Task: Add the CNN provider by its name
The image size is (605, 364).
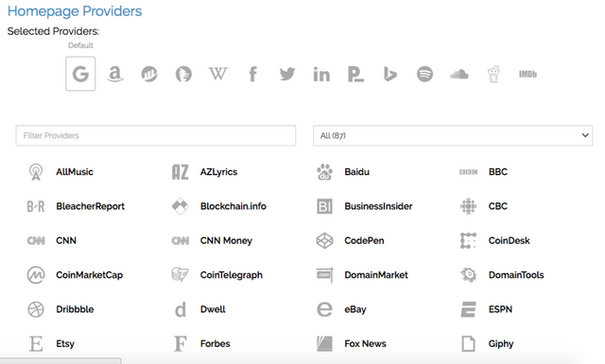Action: 66,240
